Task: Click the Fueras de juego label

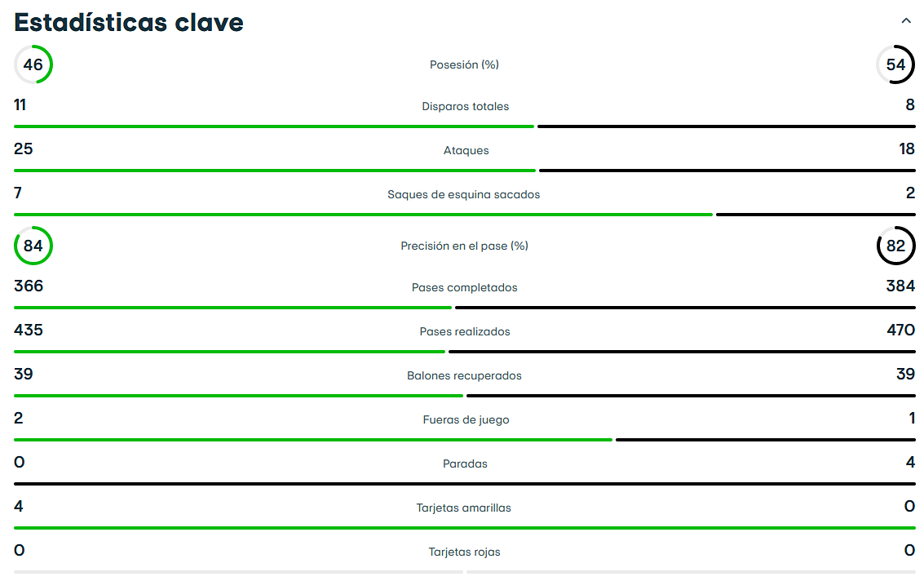Action: click(x=466, y=419)
